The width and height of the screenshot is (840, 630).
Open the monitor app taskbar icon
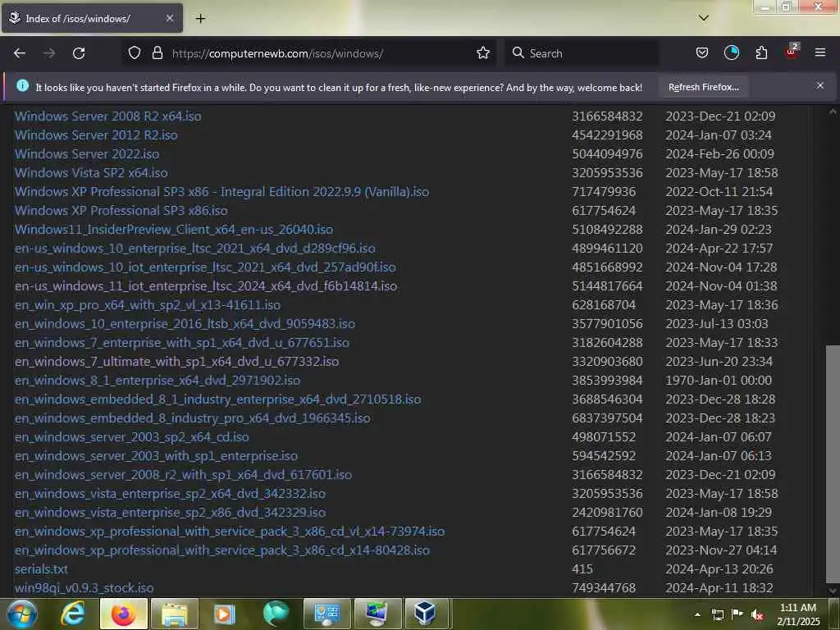pyautogui.click(x=377, y=614)
